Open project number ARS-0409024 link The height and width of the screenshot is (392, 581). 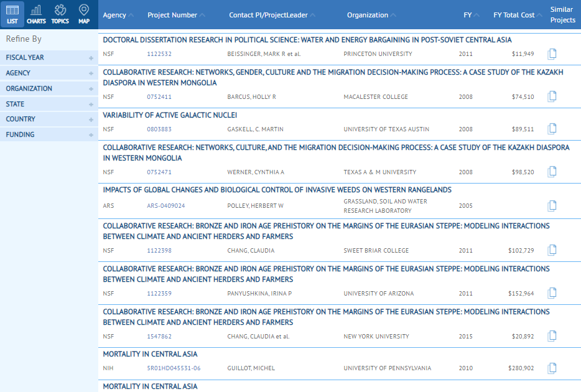(x=166, y=206)
